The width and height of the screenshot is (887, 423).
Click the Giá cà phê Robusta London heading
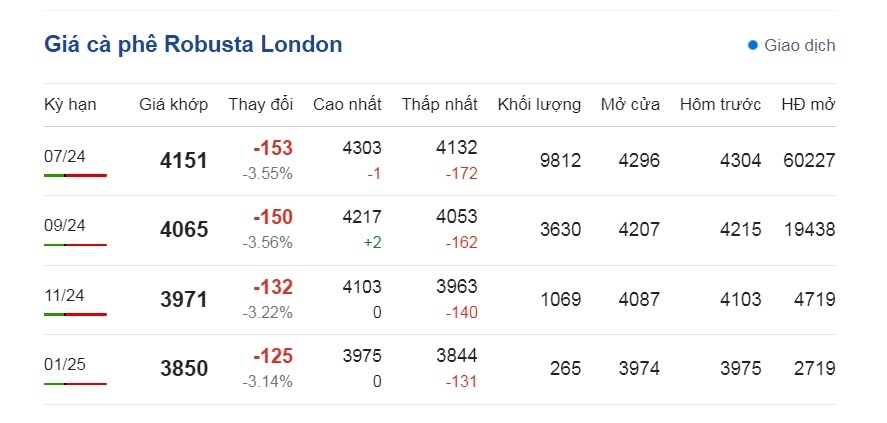[x=193, y=45]
